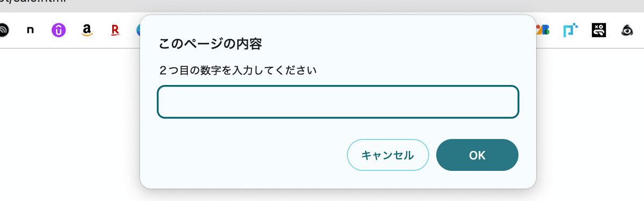Screen dimensions: 644x201
Task: Open the Rakuten red R bookmark
Action: [x=115, y=31]
